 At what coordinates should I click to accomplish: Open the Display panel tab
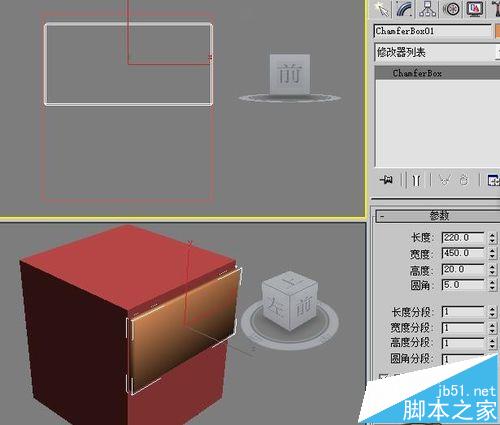(x=475, y=9)
